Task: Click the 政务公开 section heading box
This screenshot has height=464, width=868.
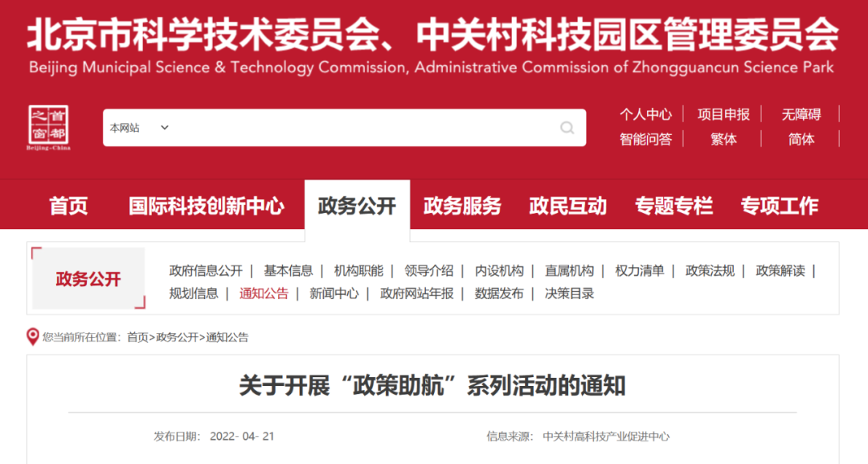Action: click(88, 278)
